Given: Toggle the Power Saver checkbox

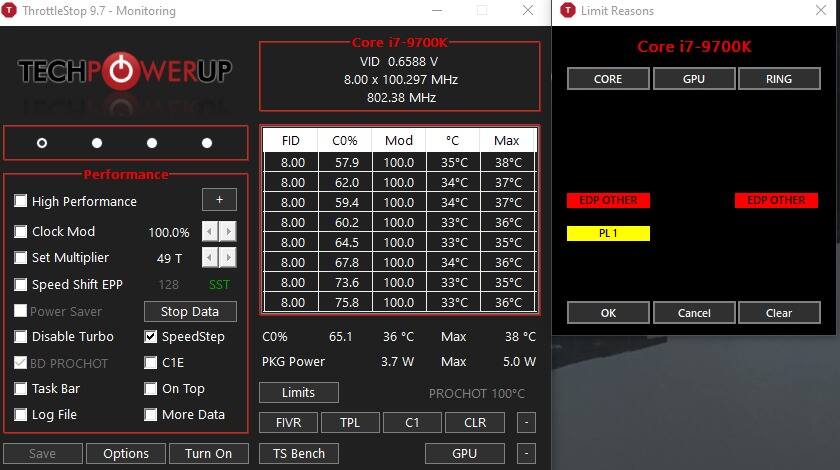Looking at the screenshot, I should [20, 311].
